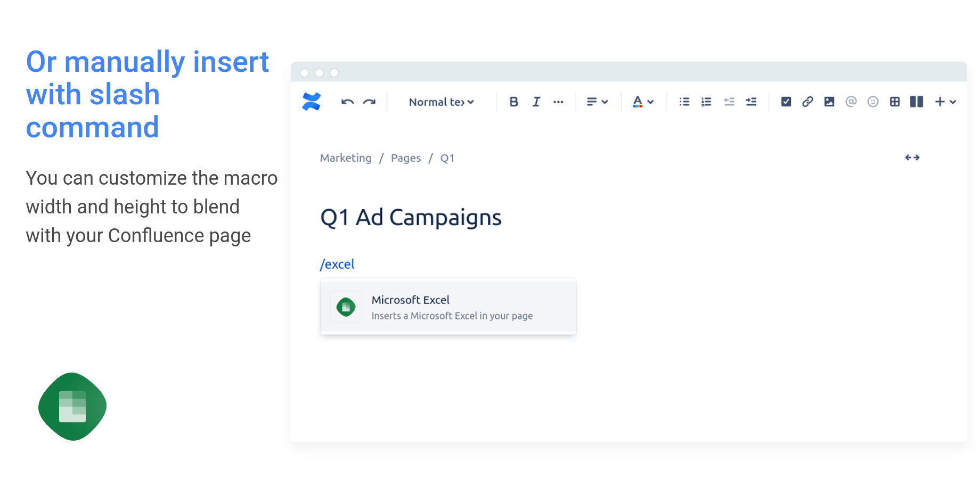Open more formatting options ellipsis

(558, 102)
